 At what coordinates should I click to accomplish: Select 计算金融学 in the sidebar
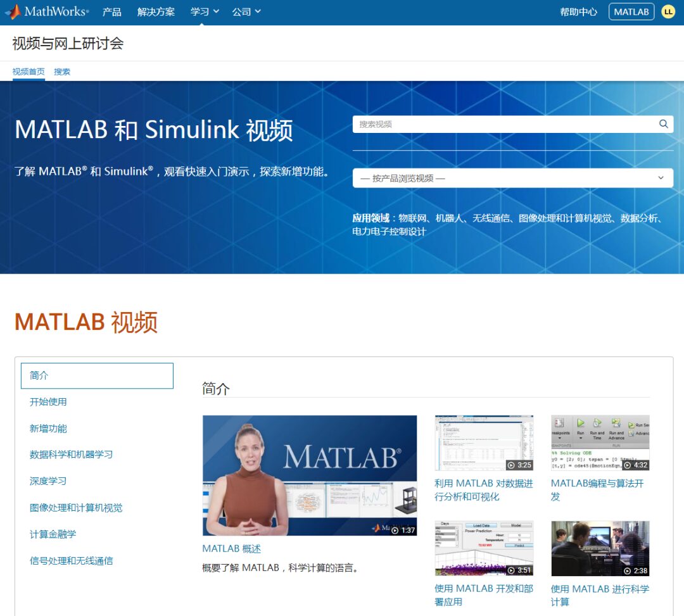pos(53,534)
